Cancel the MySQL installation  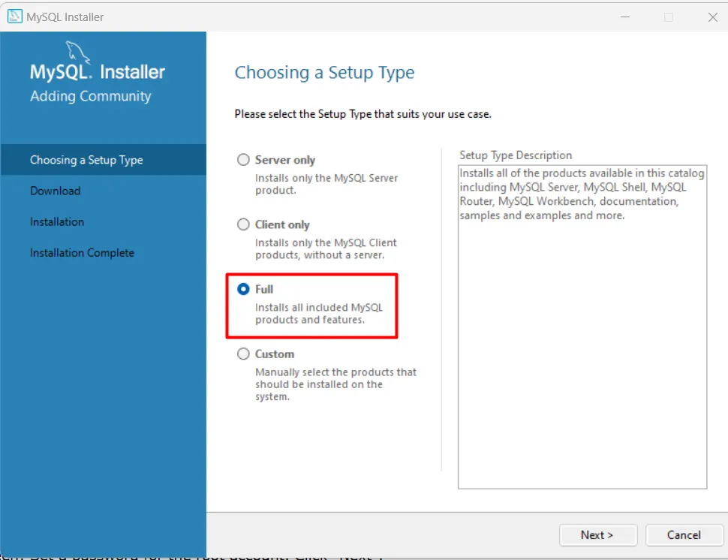[684, 535]
